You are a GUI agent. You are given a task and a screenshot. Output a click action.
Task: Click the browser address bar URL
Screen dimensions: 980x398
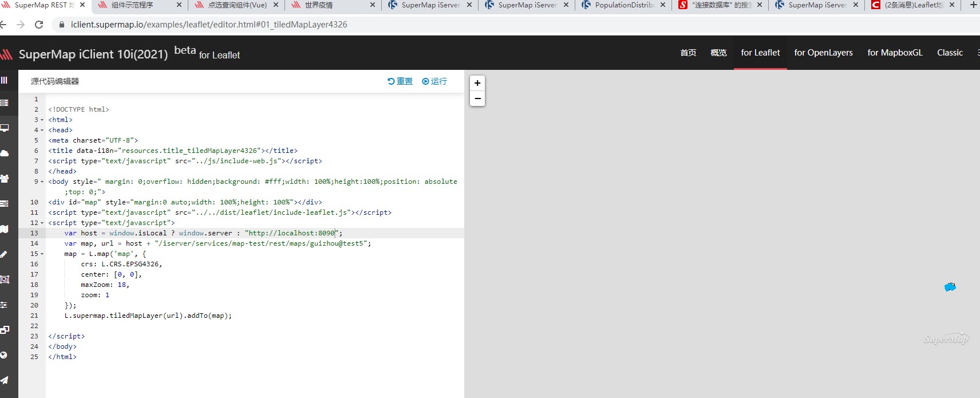[209, 25]
